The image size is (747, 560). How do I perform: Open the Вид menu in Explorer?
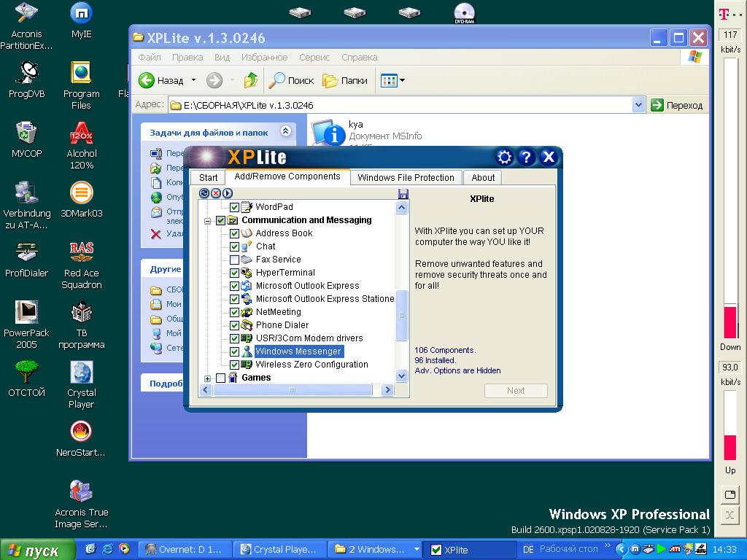click(x=222, y=57)
